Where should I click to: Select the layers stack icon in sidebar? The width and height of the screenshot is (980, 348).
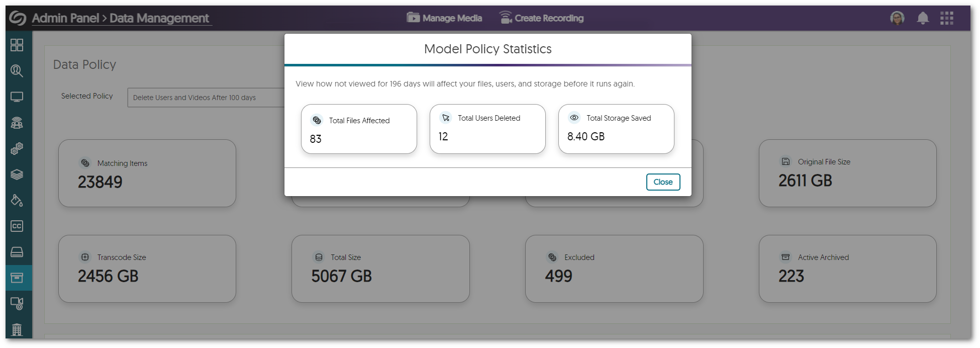point(18,175)
